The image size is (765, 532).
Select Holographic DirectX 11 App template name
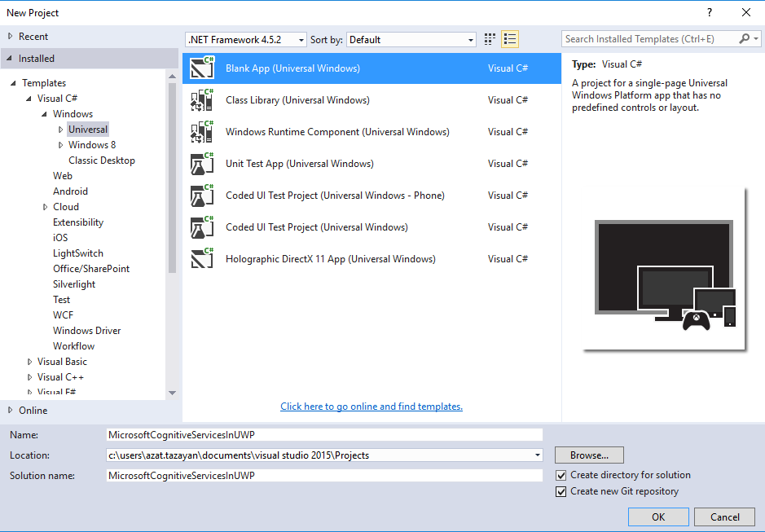coord(331,258)
